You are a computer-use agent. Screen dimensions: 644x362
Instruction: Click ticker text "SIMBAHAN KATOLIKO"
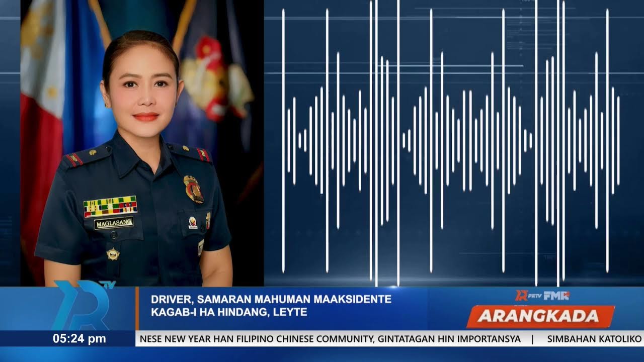(595, 339)
